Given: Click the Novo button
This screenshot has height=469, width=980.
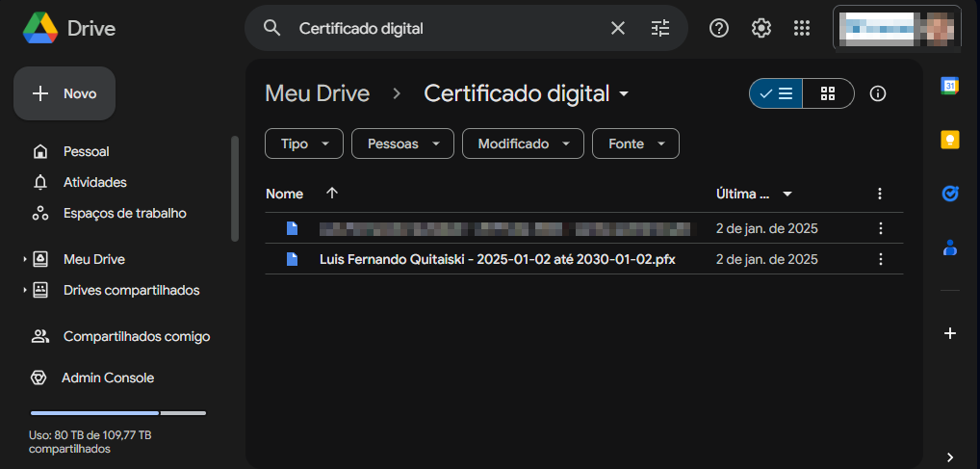Looking at the screenshot, I should click(x=64, y=93).
